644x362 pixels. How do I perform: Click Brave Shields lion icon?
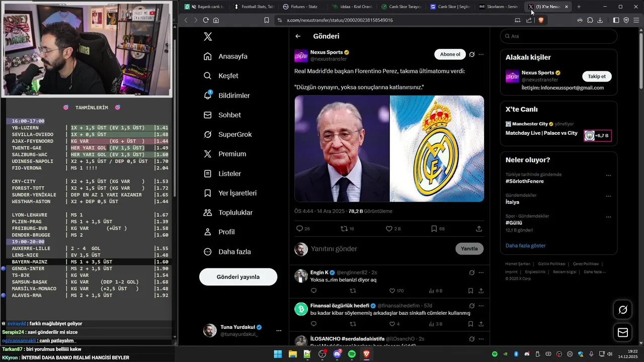(x=541, y=20)
